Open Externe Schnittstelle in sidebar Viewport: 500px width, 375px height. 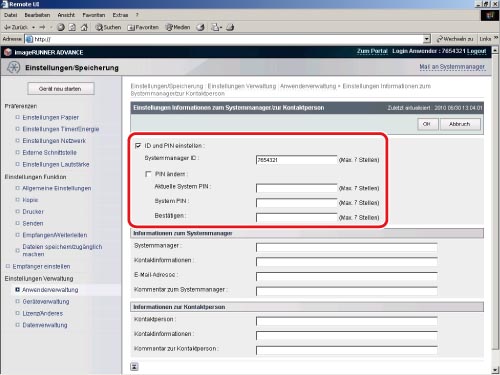pos(49,152)
